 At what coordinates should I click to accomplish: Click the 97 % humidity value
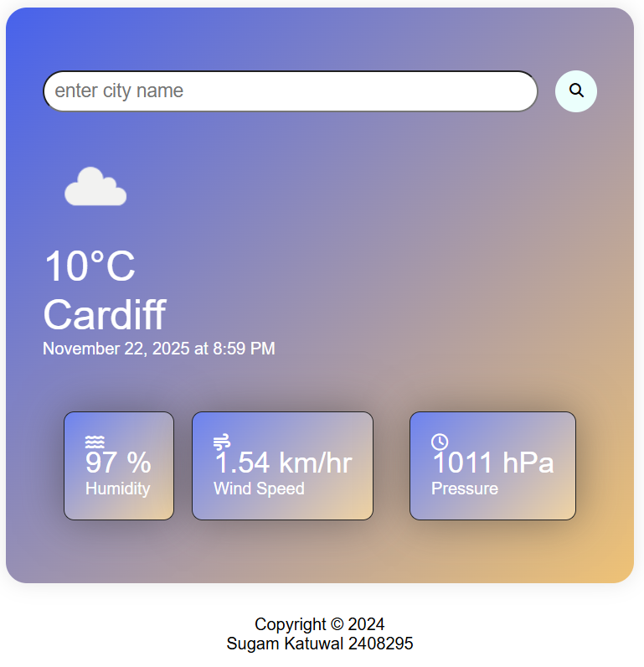click(118, 463)
